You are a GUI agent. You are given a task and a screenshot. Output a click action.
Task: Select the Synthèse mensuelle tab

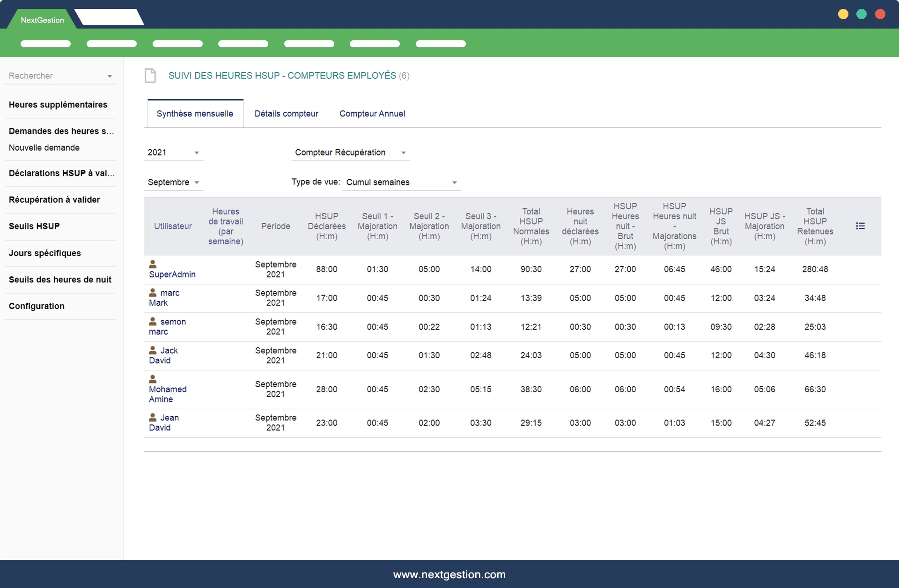[195, 114]
